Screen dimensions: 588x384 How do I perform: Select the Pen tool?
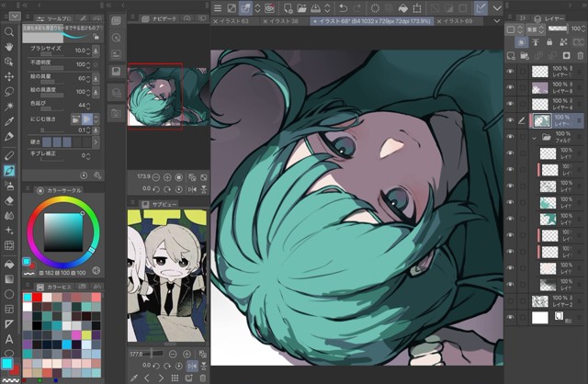click(9, 137)
